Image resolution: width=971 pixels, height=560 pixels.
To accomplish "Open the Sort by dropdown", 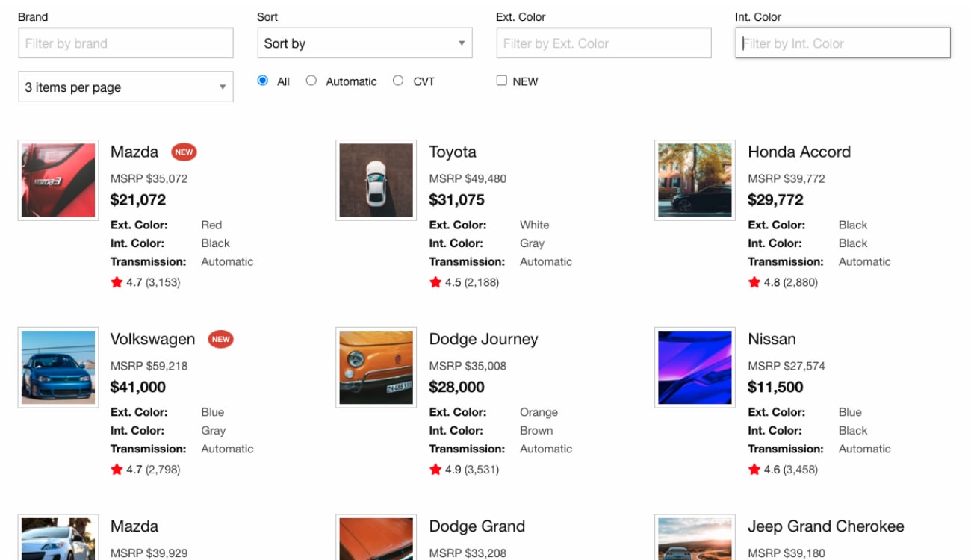I will coord(364,43).
